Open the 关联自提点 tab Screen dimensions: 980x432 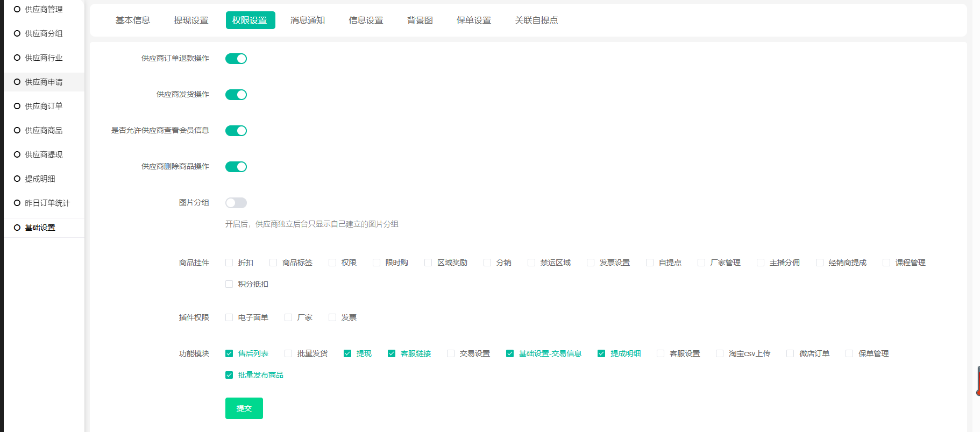536,20
